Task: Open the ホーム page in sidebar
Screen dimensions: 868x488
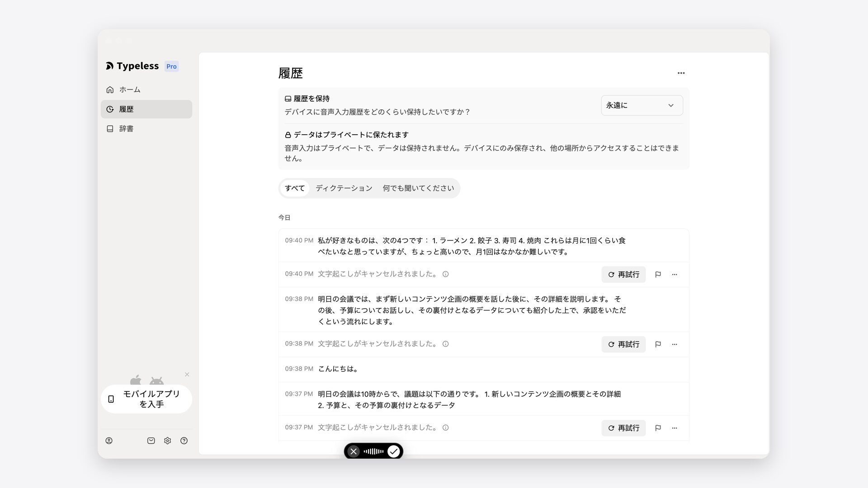Action: point(146,89)
